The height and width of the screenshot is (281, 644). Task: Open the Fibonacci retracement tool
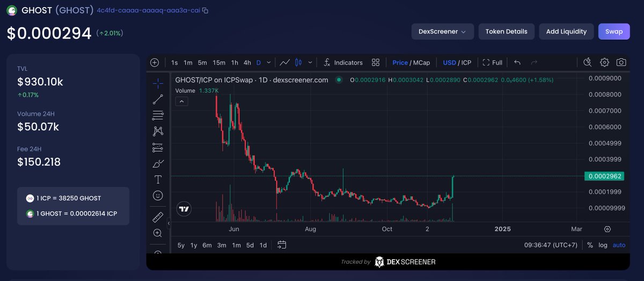click(158, 115)
